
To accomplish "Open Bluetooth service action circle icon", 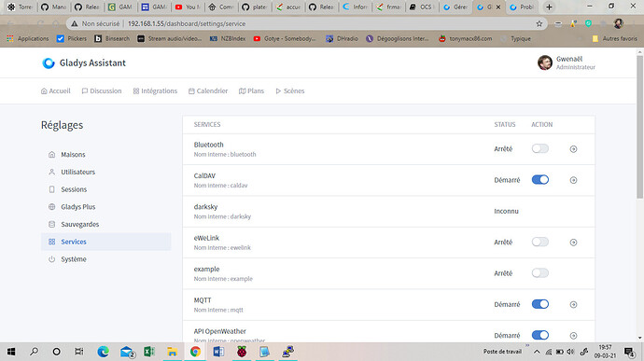I will tap(573, 149).
